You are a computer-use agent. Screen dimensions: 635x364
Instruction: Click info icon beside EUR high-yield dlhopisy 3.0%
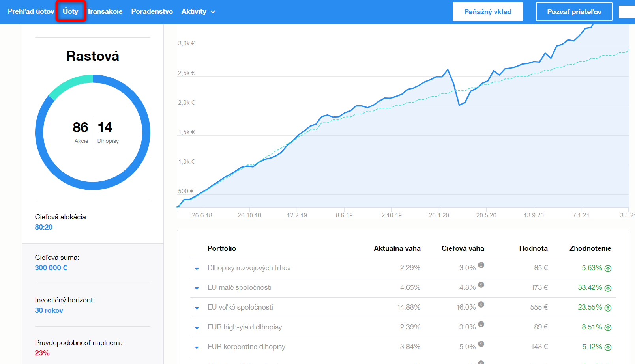(481, 324)
